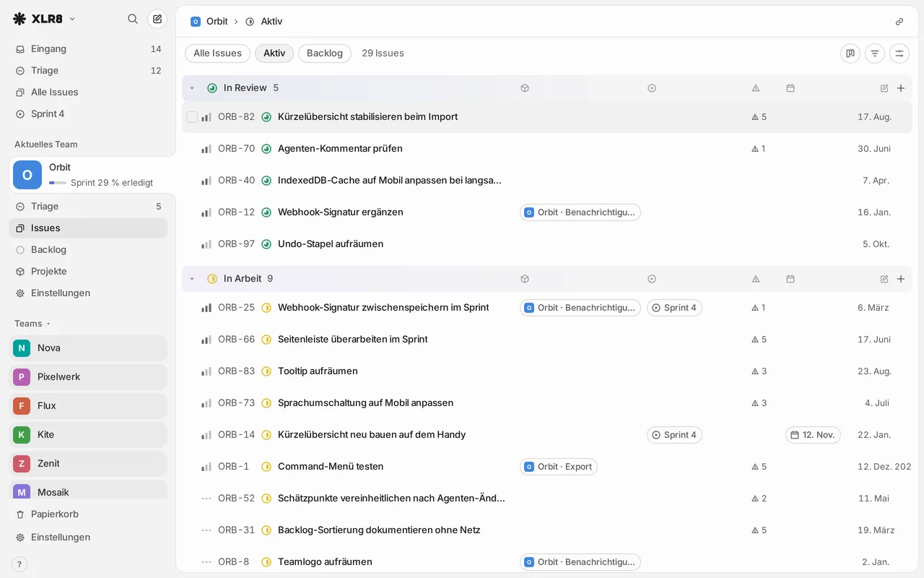Image resolution: width=924 pixels, height=578 pixels.
Task: Open Issues under Orbit team
Action: click(88, 228)
